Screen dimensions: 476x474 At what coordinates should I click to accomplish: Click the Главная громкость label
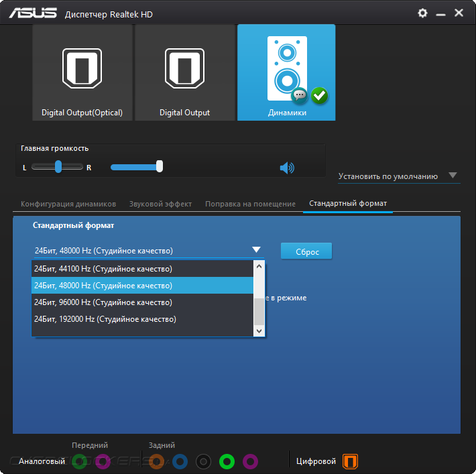pyautogui.click(x=55, y=148)
